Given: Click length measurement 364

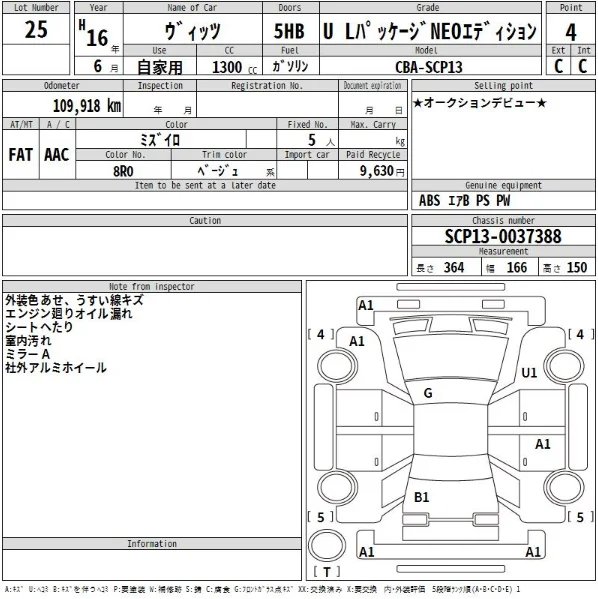Looking at the screenshot, I should (454, 267).
